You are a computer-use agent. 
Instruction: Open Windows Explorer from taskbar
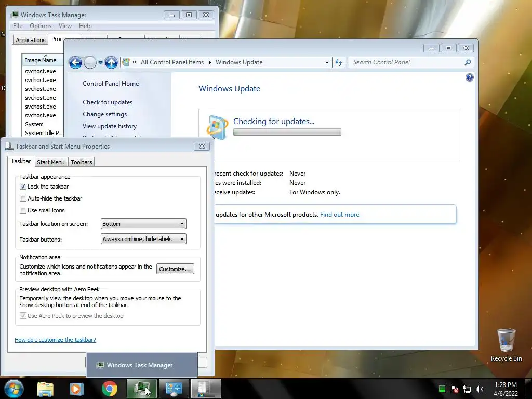pos(45,389)
